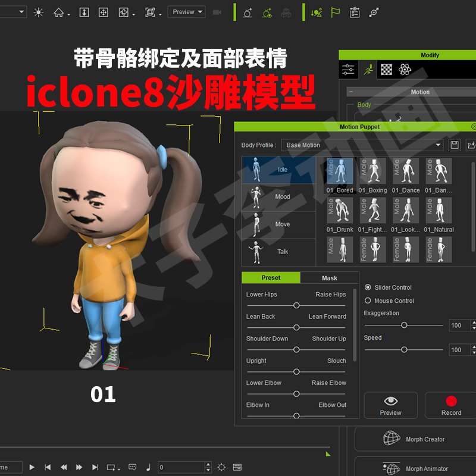Open the Morph Creator panel
Screen dimensions: 476x476
[416, 439]
